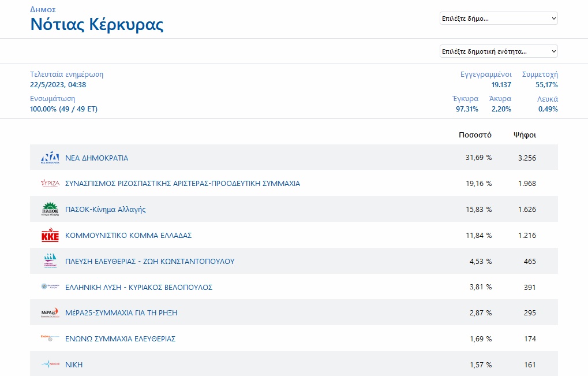Click the Ψήφοι column header
This screenshot has width=588, height=376.
[525, 135]
